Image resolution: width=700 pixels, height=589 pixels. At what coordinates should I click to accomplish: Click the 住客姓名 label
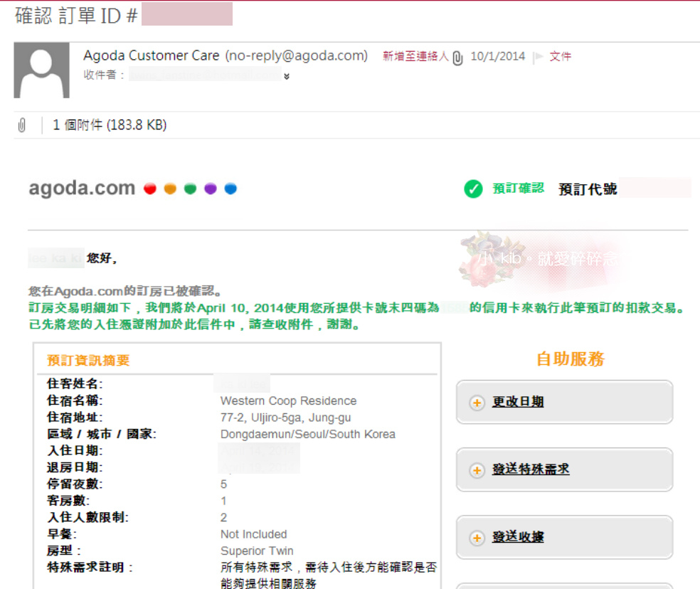click(x=75, y=384)
